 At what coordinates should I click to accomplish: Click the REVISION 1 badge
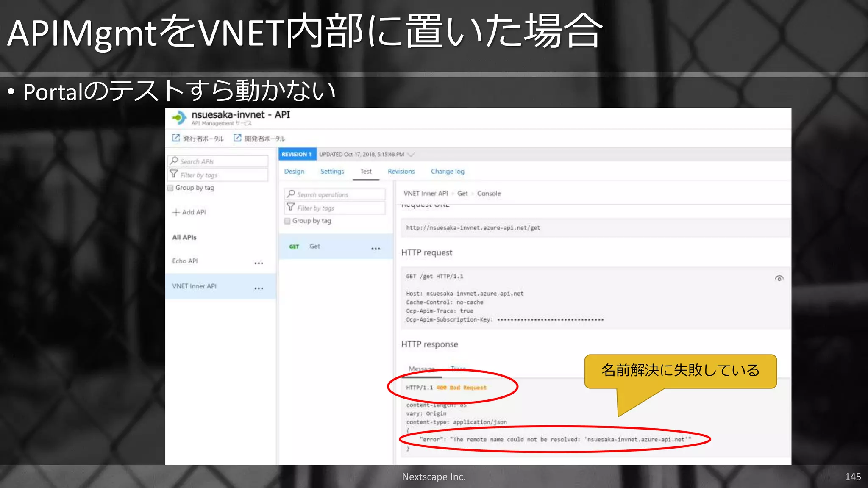pos(297,154)
